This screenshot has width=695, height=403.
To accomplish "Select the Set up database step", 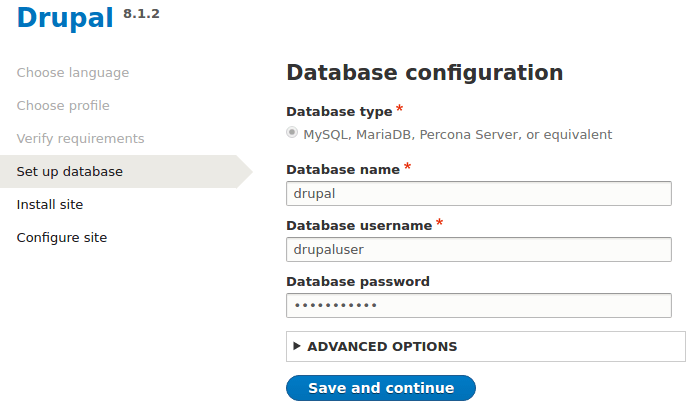I will (70, 172).
